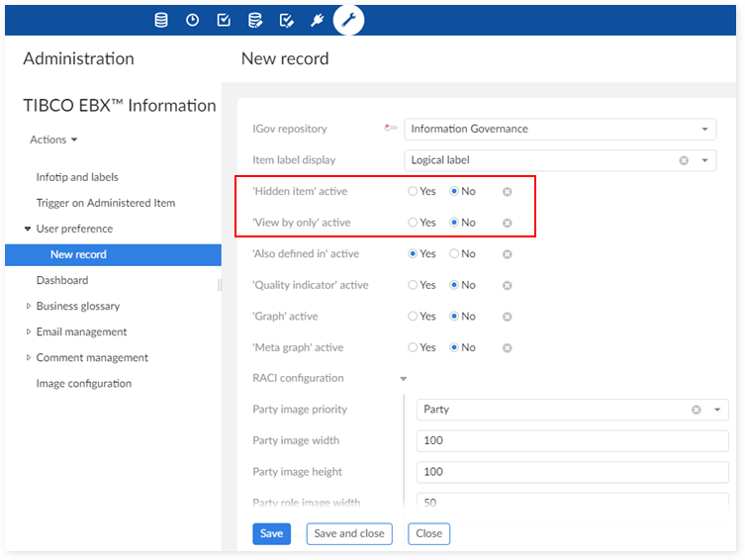Open the plain checkbox icon in top bar
Screen dimensions: 745x560
[x=224, y=20]
